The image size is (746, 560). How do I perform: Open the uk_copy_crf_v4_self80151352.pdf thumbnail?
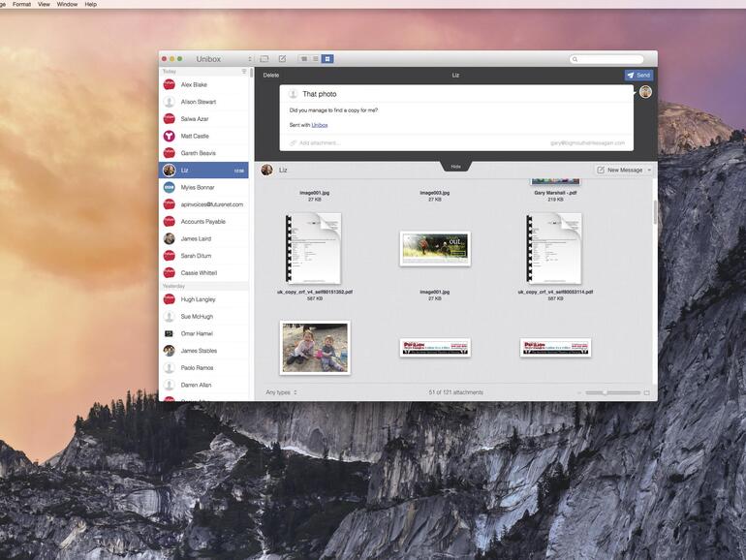click(x=314, y=248)
